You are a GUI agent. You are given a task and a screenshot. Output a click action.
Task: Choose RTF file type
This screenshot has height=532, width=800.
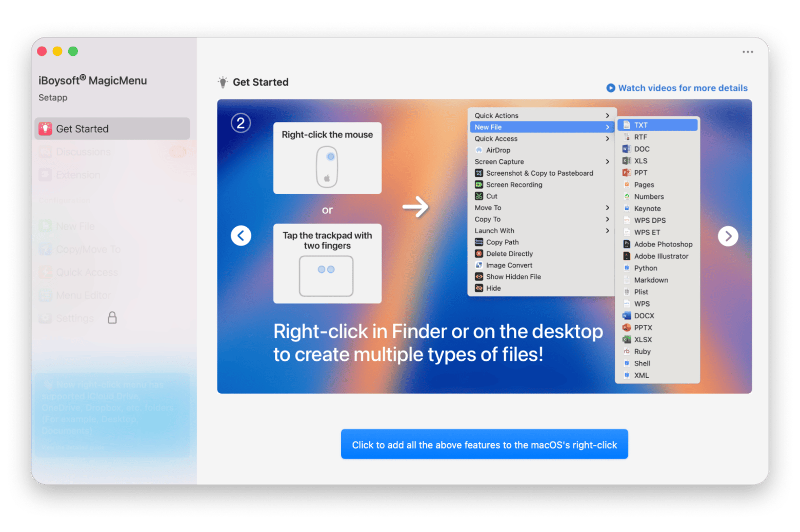(657, 137)
